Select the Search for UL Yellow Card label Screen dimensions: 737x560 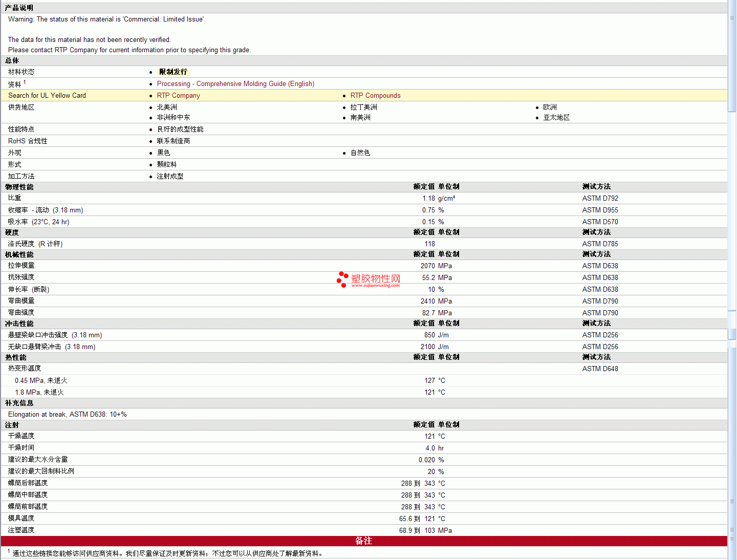click(47, 96)
